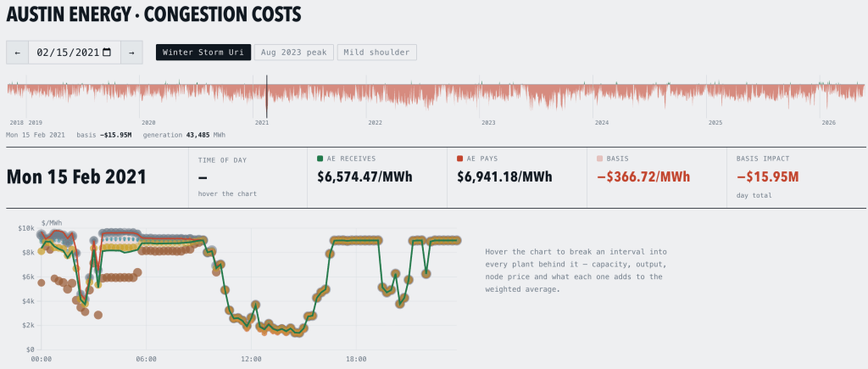The image size is (868, 369).
Task: Go to the next day arrow
Action: coord(131,53)
